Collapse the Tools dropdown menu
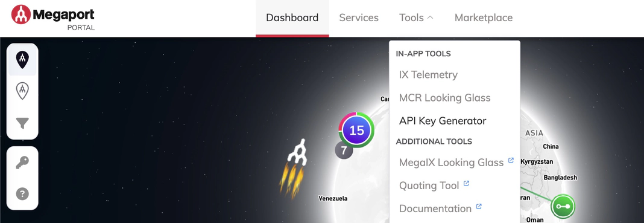 click(416, 18)
